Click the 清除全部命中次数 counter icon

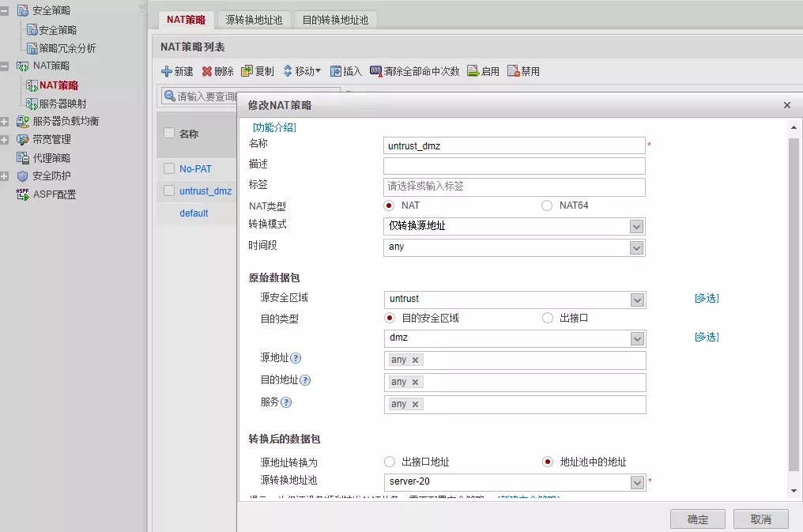(375, 71)
